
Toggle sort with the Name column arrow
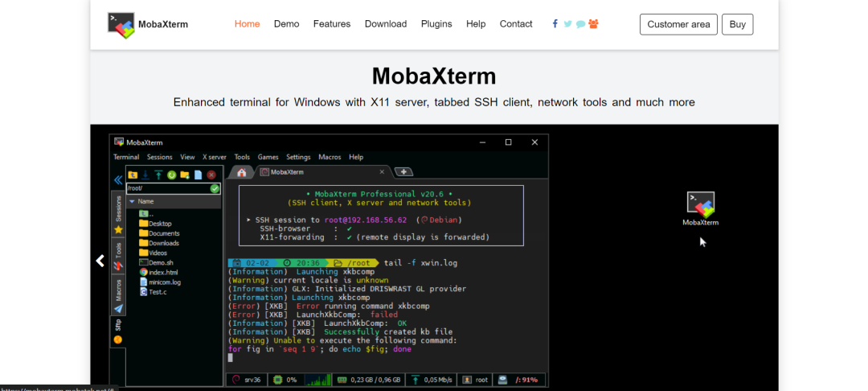(x=133, y=202)
